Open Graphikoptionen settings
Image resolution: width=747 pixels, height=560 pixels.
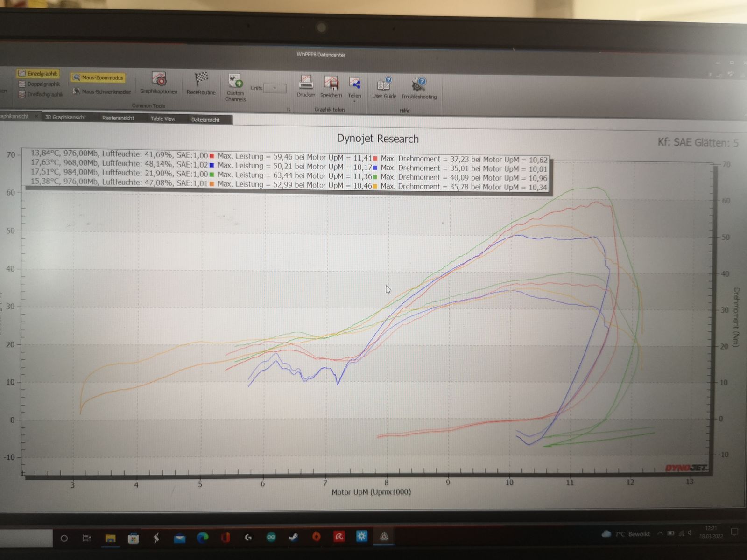click(x=159, y=83)
